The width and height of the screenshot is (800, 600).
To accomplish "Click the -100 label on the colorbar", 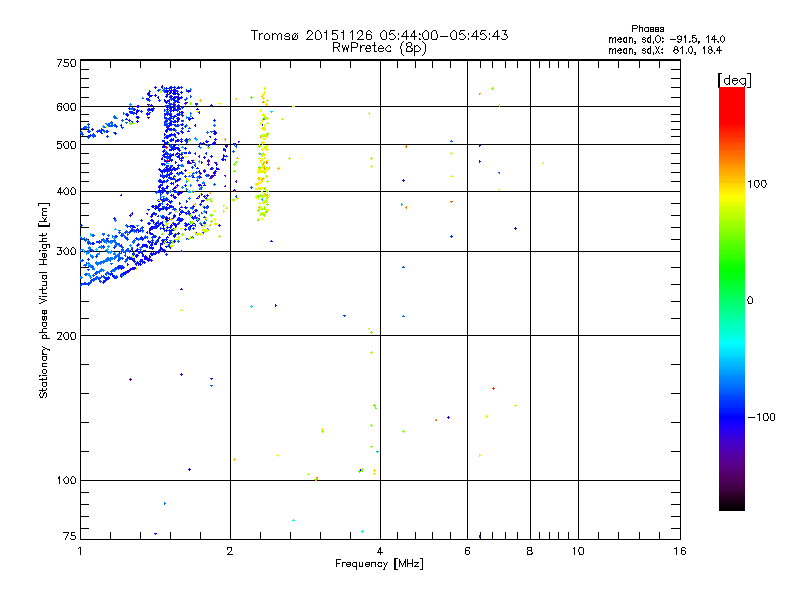I will 761,417.
